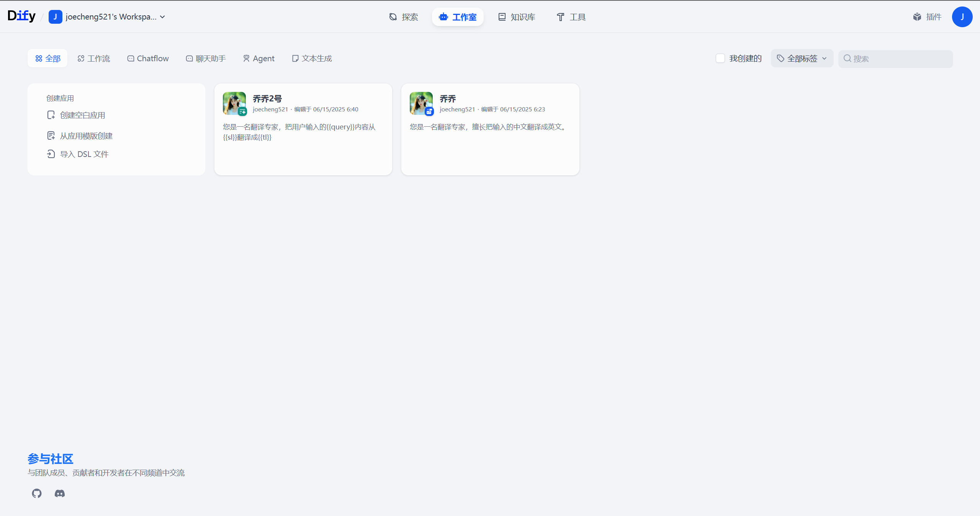Filter apps by '工作流' tab
Viewport: 980px width, 516px height.
[x=94, y=59]
